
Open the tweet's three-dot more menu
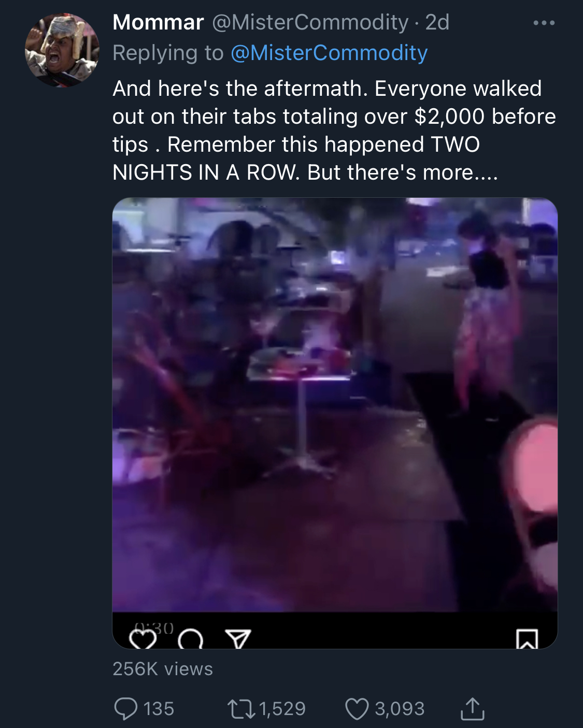point(544,23)
